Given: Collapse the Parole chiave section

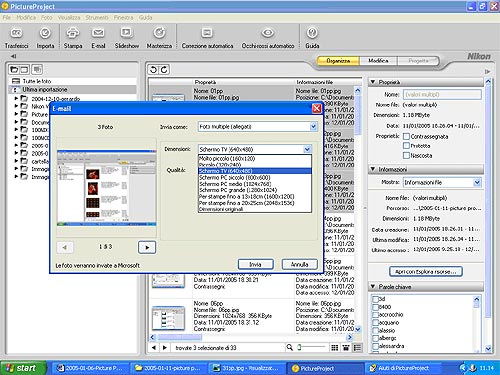Looking at the screenshot, I should (373, 286).
